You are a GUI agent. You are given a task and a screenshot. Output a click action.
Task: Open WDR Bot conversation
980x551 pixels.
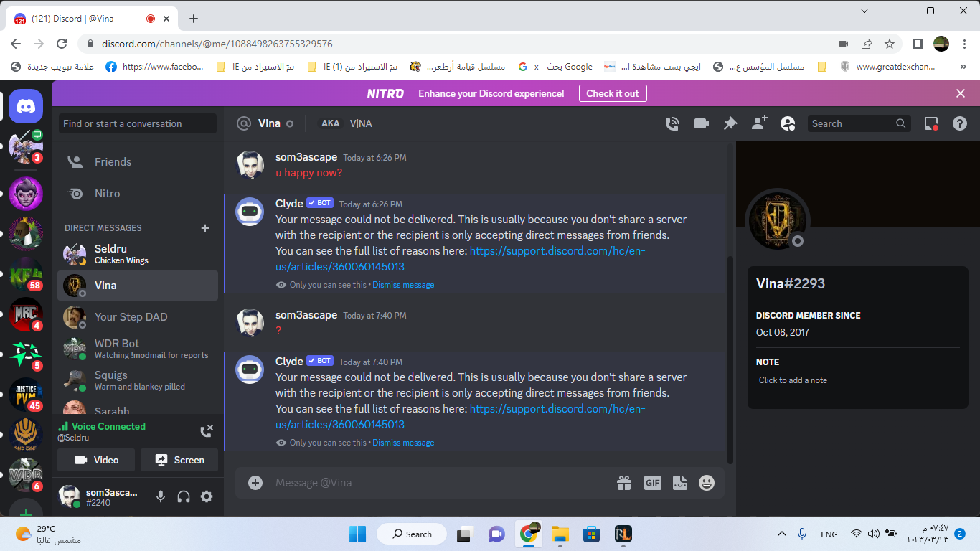[138, 349]
